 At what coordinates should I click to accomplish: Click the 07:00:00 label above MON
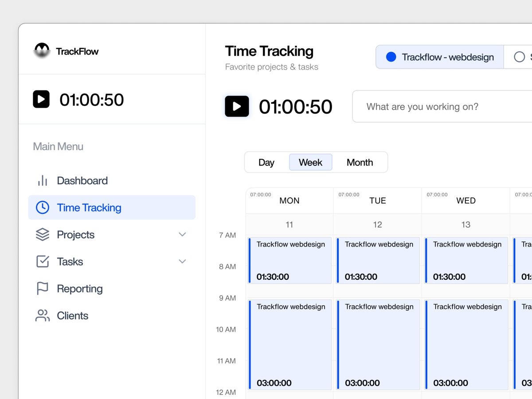tap(261, 195)
